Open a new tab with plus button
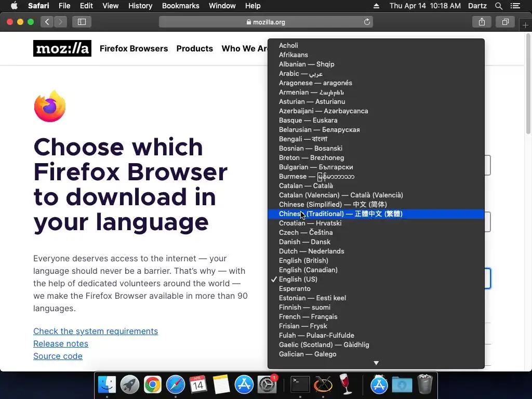 point(525,25)
